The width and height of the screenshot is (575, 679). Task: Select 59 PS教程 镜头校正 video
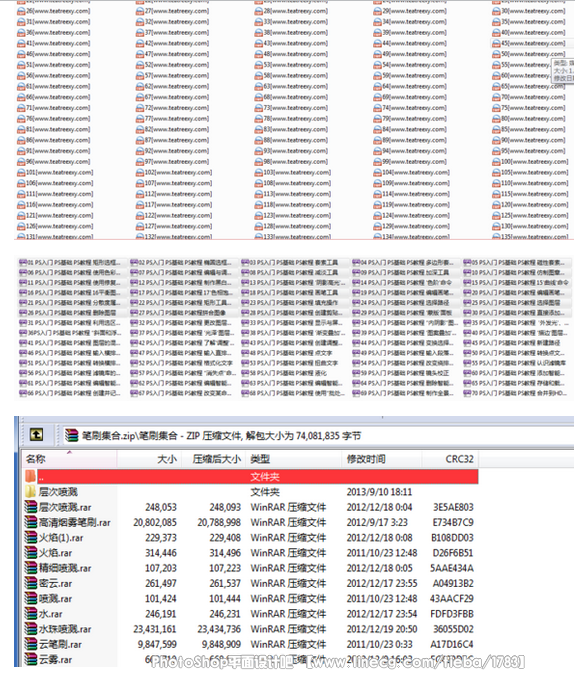401,373
